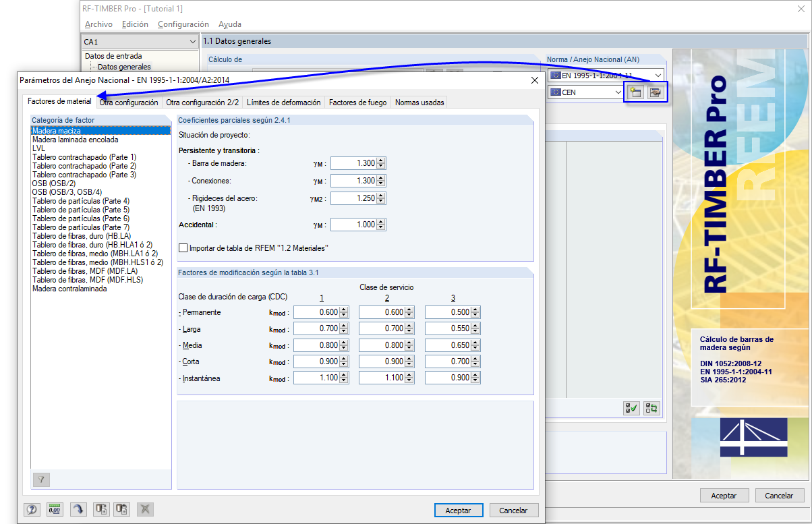The image size is (812, 524).
Task: Open the Edición menu
Action: pyautogui.click(x=135, y=24)
